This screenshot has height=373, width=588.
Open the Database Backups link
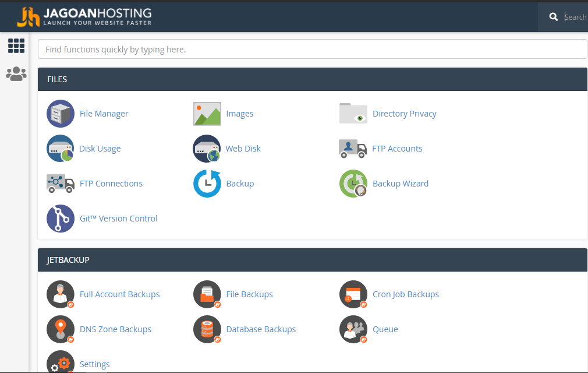click(x=261, y=329)
